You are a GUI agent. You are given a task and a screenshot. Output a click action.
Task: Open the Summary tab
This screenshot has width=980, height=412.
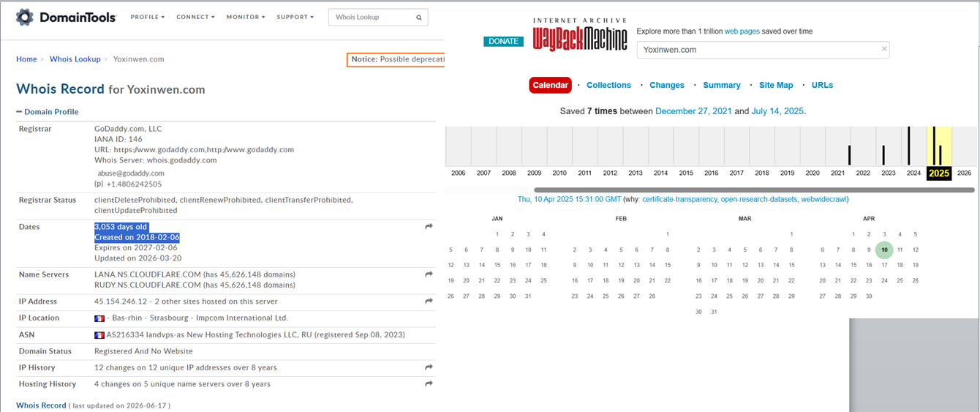pyautogui.click(x=722, y=85)
